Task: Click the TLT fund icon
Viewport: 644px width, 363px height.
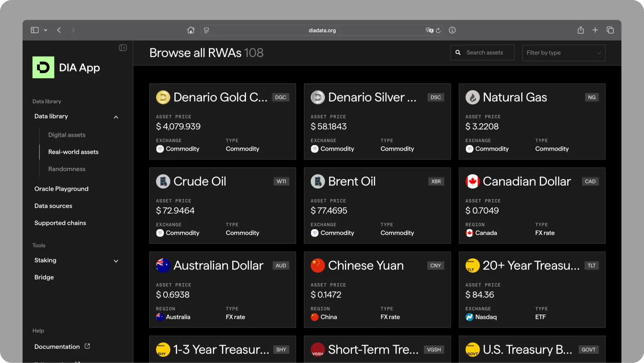Action: pyautogui.click(x=473, y=266)
